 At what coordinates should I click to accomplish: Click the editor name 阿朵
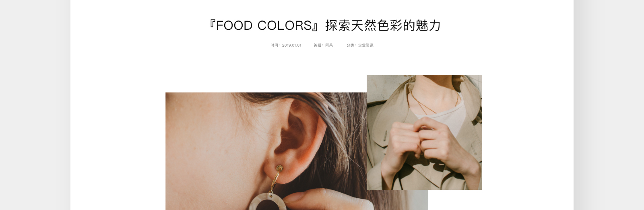pos(329,45)
